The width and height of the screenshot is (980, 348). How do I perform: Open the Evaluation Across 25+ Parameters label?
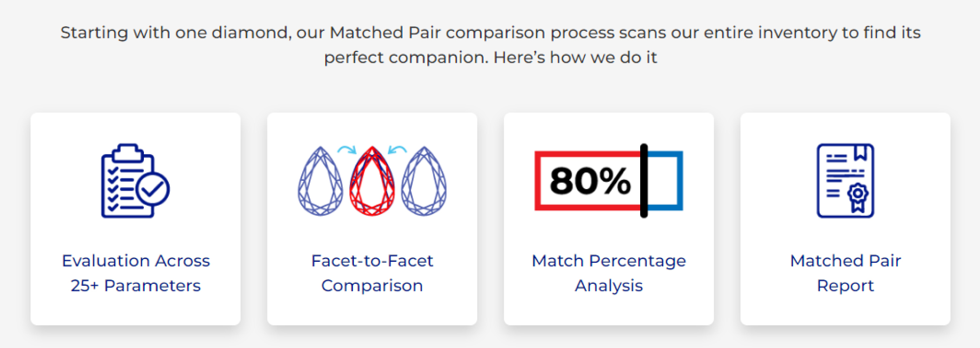click(x=135, y=273)
